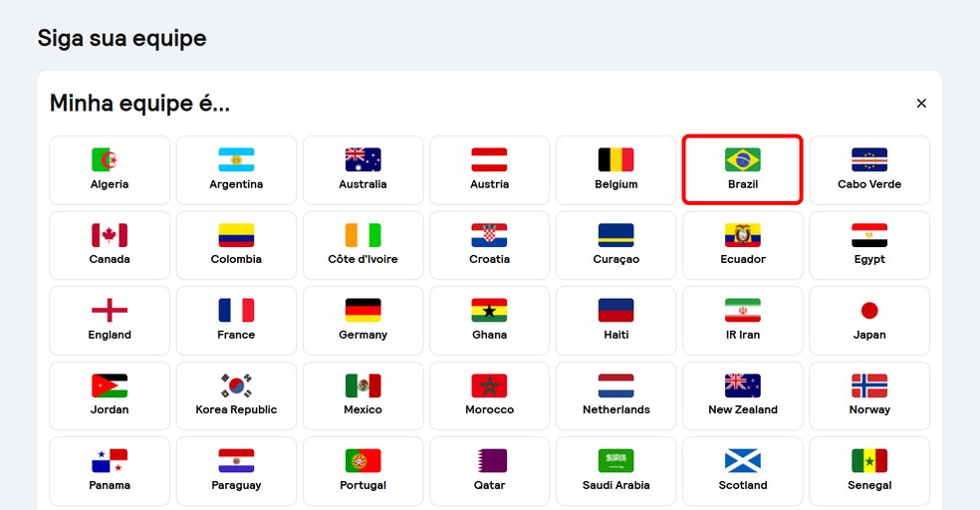This screenshot has width=980, height=510.
Task: Choose the France tricolor flag icon
Action: (236, 311)
